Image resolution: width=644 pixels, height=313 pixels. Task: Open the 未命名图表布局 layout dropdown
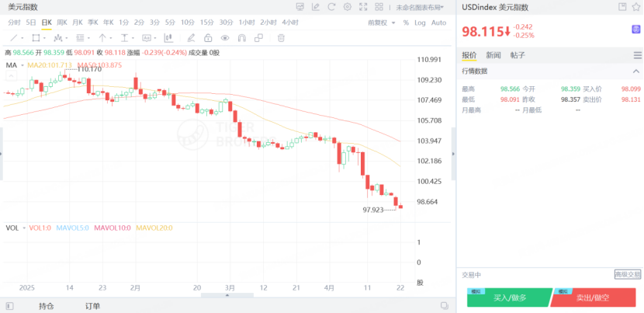420,7
